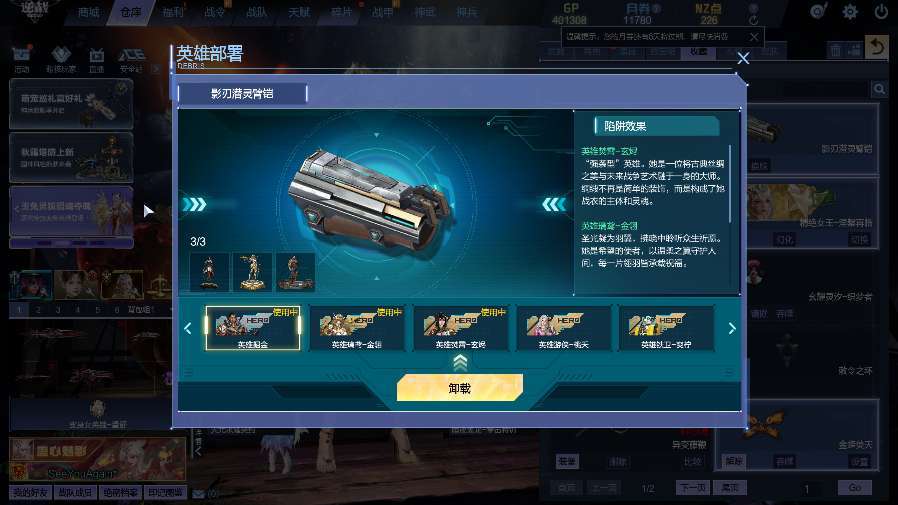Show next heroes with right carousel arrow
898x505 pixels.
point(731,328)
